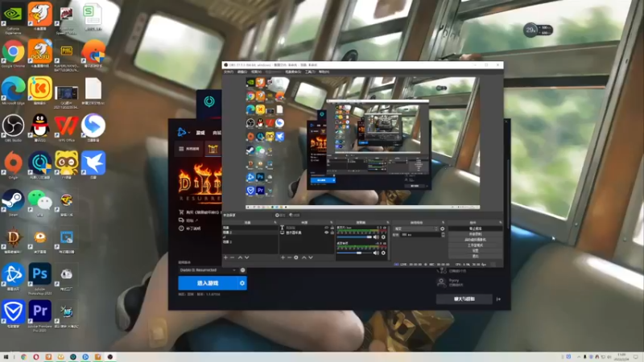Select WeChat desktop shortcut
This screenshot has height=362, width=644.
[x=39, y=203]
